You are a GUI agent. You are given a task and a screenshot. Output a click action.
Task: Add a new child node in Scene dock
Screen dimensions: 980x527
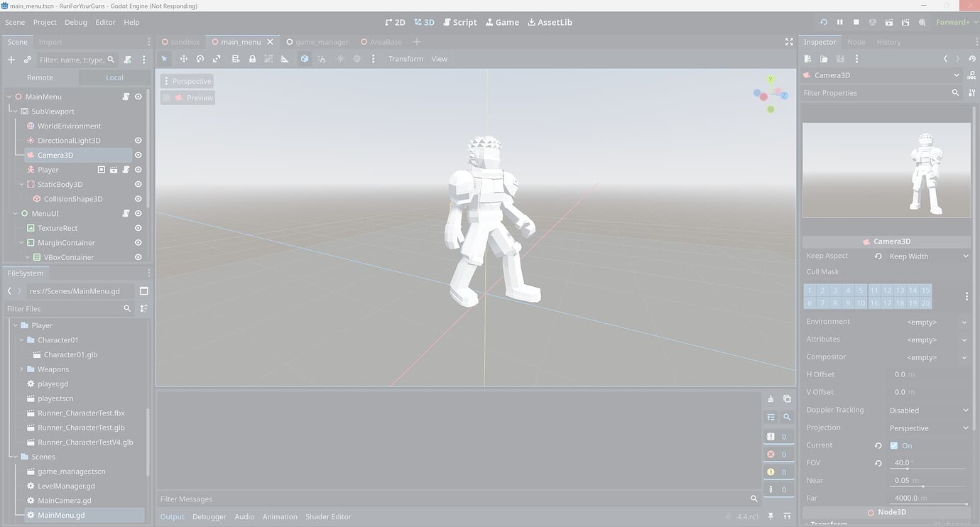click(11, 60)
